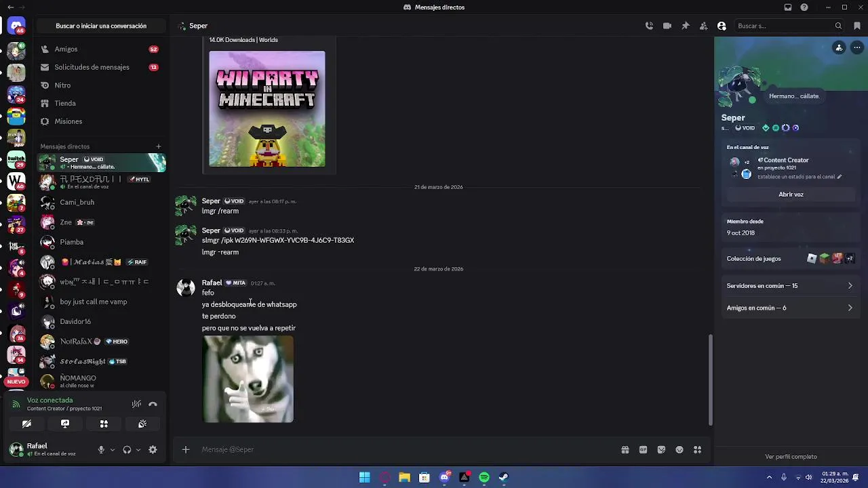
Task: Open Buscar o iniciar una conversación
Action: pyautogui.click(x=101, y=26)
